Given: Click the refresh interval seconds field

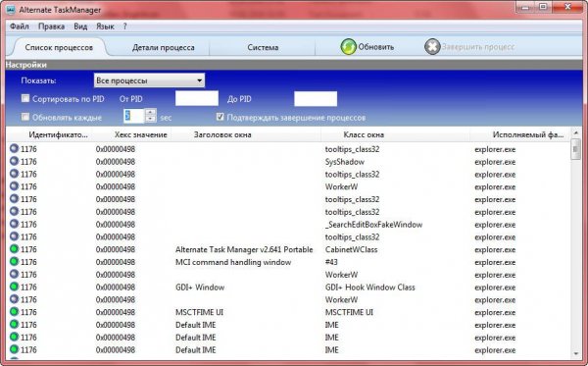Looking at the screenshot, I should click(x=134, y=116).
